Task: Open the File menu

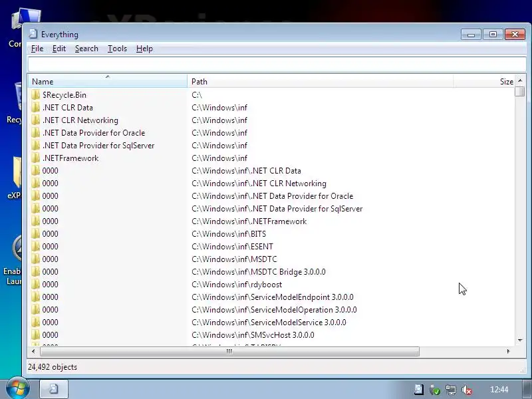Action: coord(37,49)
